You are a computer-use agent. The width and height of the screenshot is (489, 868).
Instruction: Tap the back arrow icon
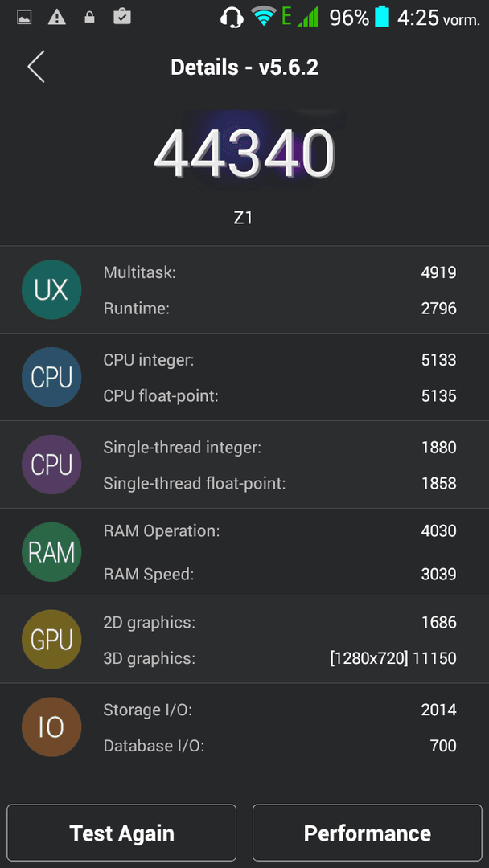pyautogui.click(x=36, y=67)
